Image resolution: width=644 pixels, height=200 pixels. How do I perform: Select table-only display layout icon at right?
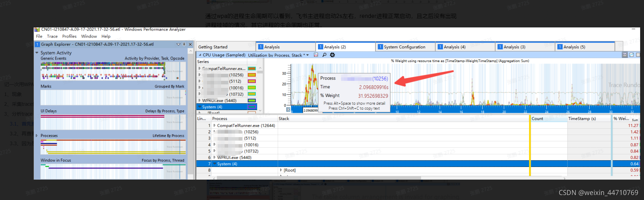(x=638, y=55)
